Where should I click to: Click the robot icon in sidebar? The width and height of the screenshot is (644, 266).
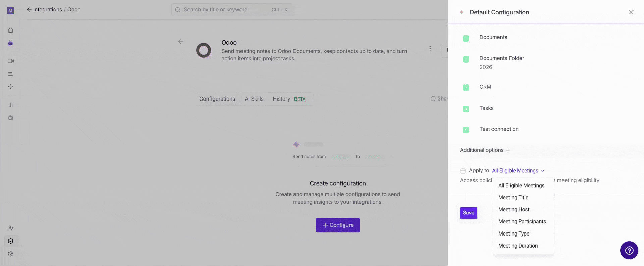(x=11, y=118)
